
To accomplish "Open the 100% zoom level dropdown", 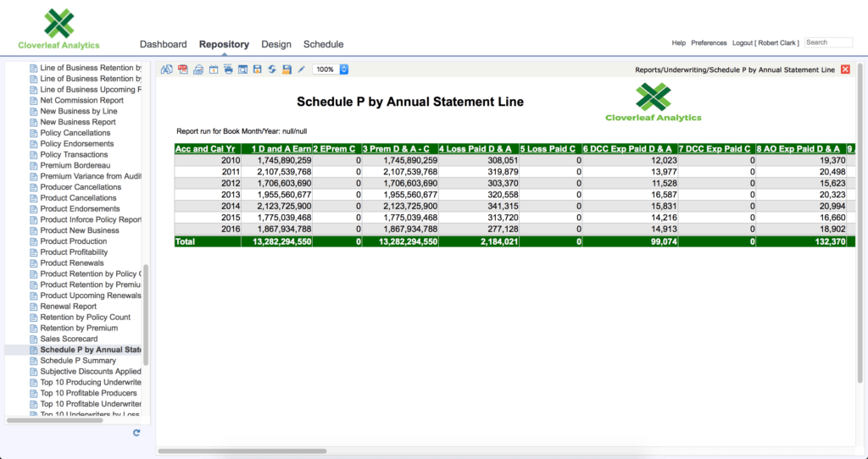I will [x=331, y=69].
